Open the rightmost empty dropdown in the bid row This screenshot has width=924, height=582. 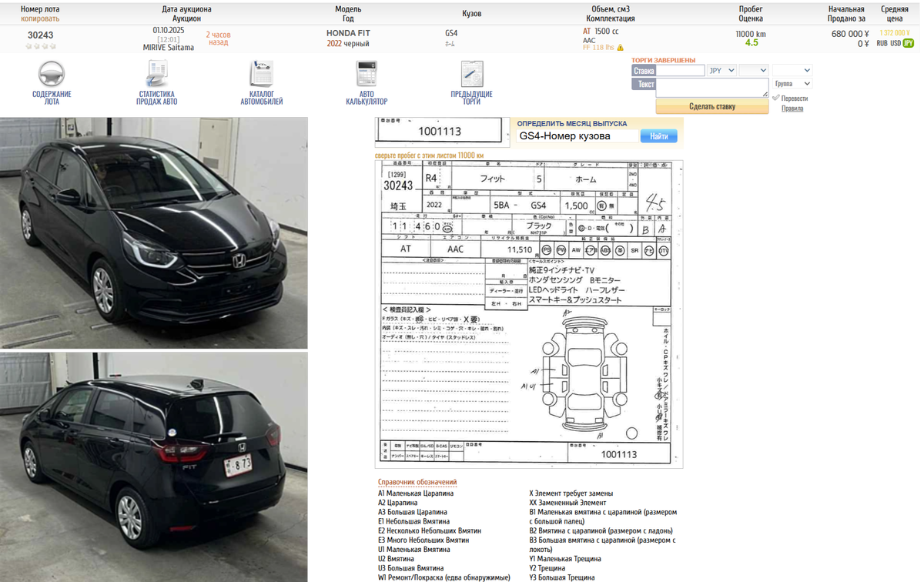(792, 70)
